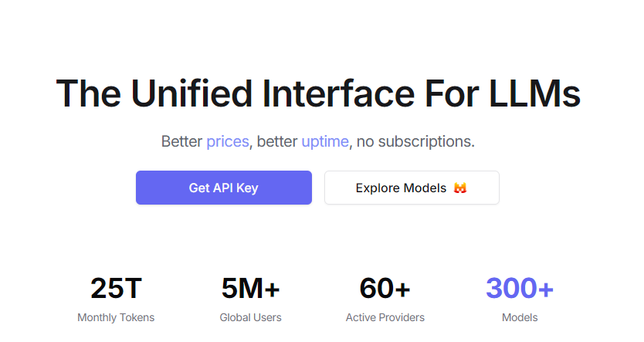
Task: Click the 60+ statistic number
Action: (385, 289)
